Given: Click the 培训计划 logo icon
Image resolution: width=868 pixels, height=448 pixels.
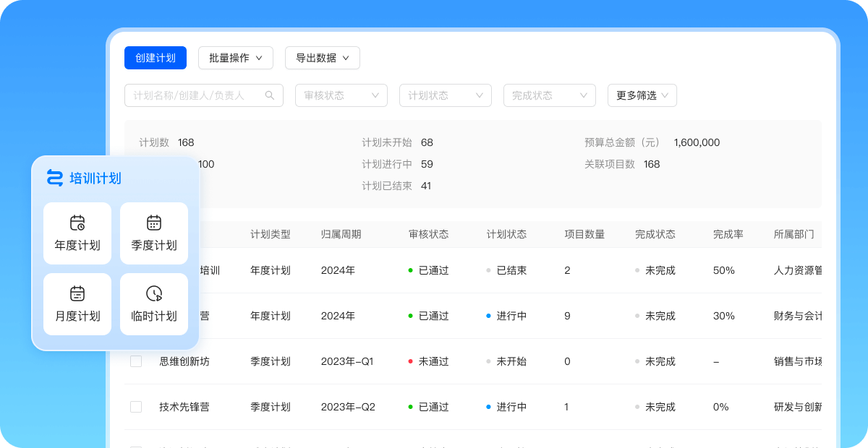Looking at the screenshot, I should click(55, 178).
